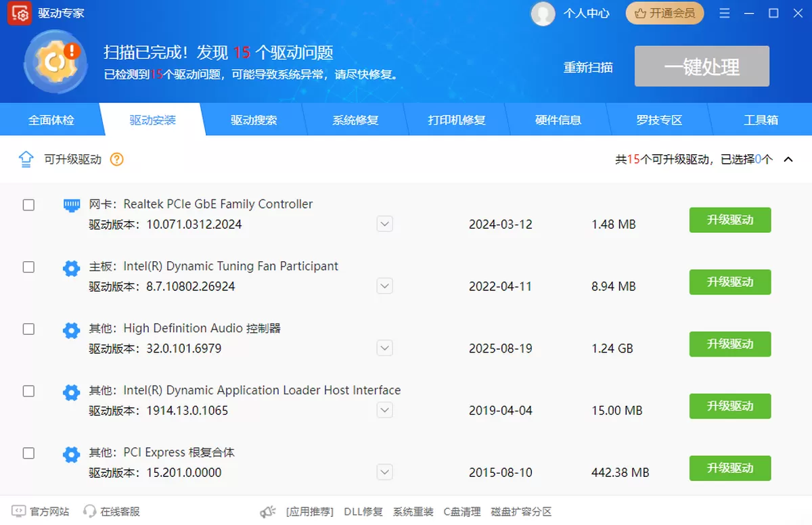
Task: Open the user avatar profile icon
Action: tap(543, 14)
